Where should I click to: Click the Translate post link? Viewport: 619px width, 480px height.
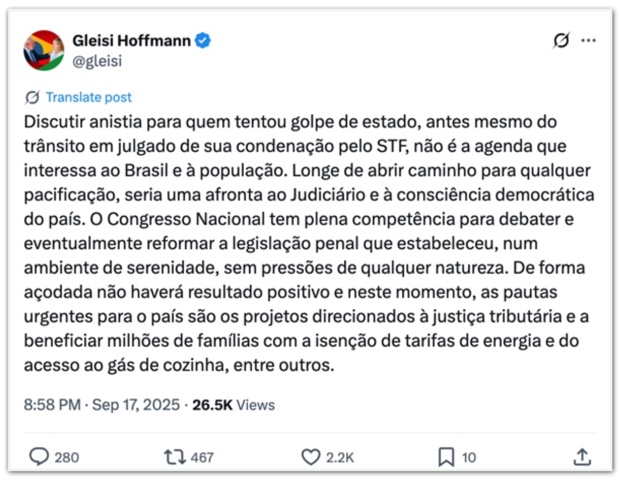pos(88,97)
